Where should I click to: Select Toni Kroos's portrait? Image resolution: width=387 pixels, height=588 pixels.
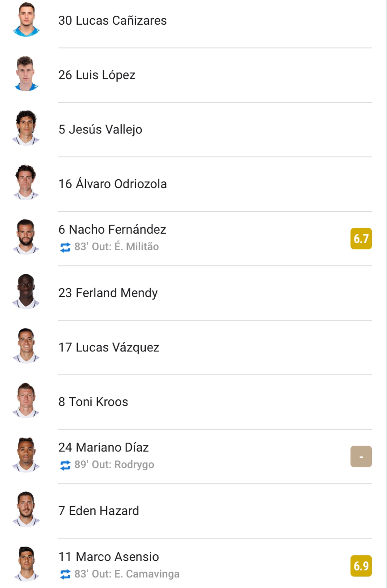[26, 400]
